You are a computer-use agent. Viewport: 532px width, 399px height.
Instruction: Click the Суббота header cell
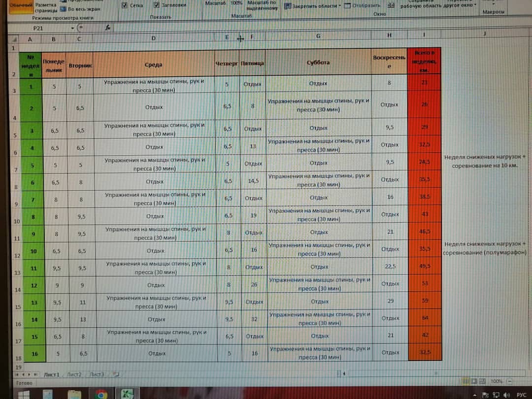tap(318, 63)
